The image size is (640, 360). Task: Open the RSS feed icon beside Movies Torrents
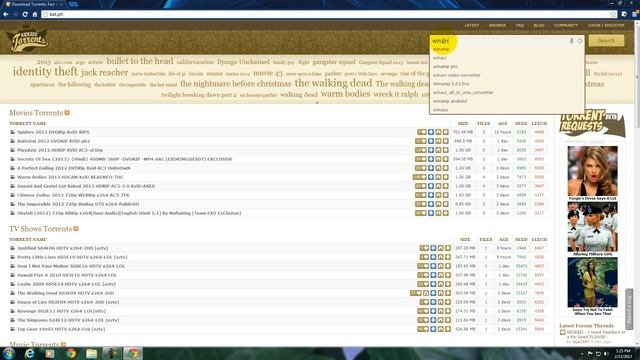(x=67, y=113)
